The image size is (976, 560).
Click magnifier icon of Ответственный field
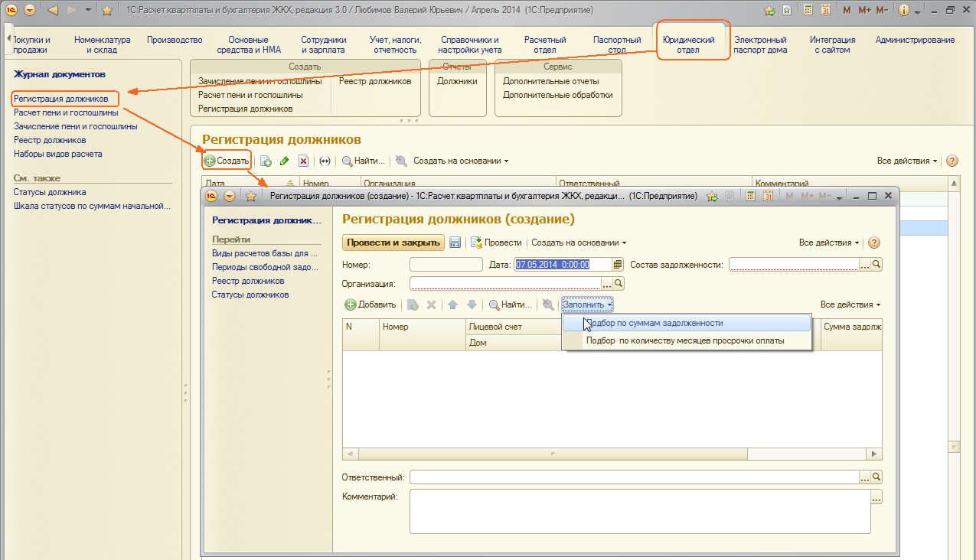pyautogui.click(x=877, y=477)
